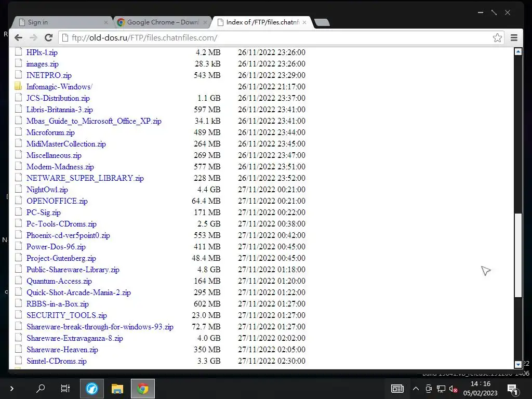532x399 pixels.
Task: Download RBBS-in-a-Box.zip
Action: tap(58, 304)
